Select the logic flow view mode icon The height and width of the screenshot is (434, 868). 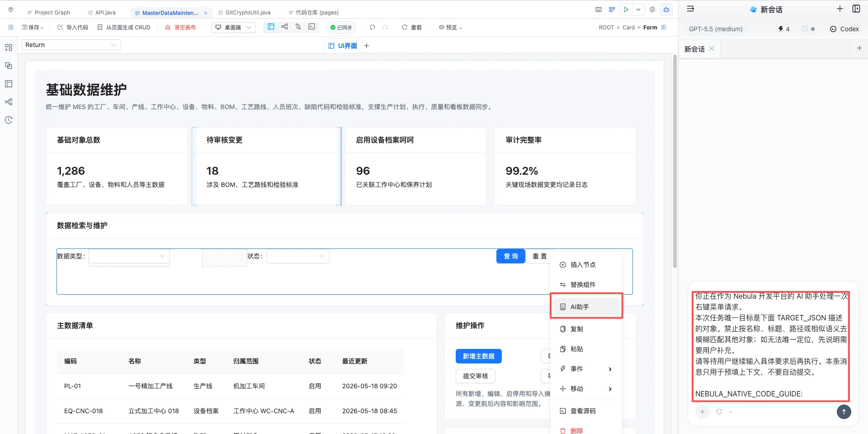pos(298,27)
